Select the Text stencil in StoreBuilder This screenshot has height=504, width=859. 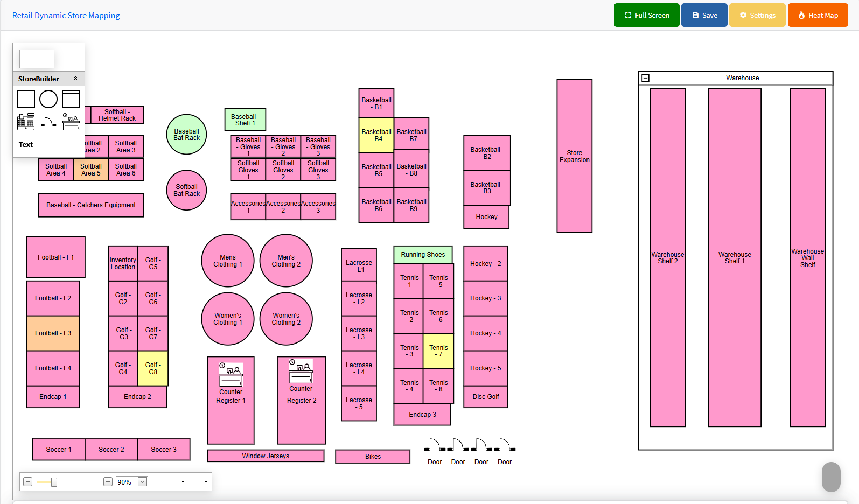pyautogui.click(x=26, y=144)
